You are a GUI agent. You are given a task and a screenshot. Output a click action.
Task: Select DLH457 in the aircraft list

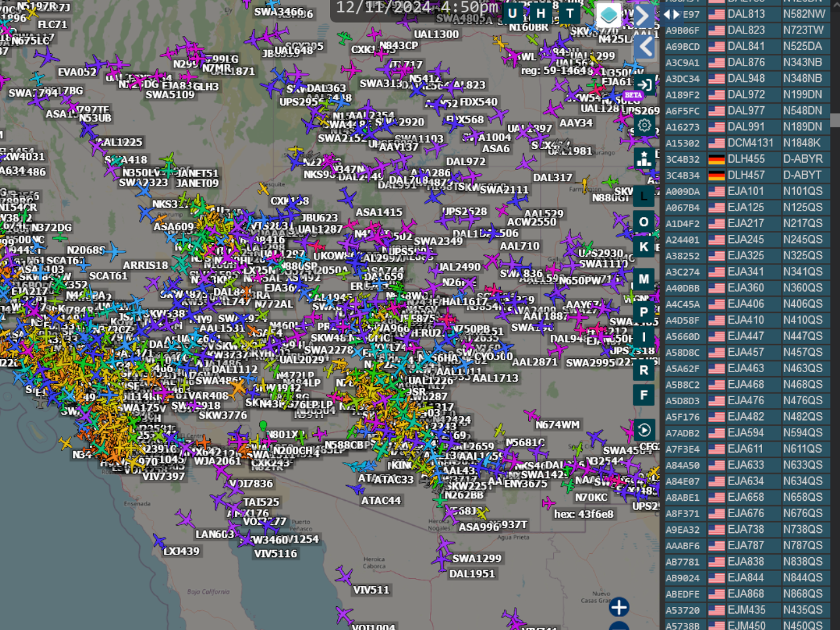point(746,175)
